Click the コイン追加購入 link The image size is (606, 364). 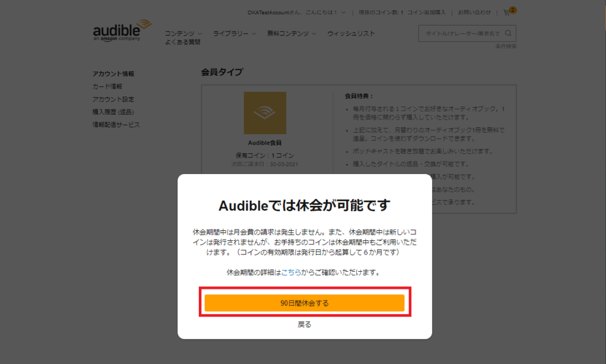pyautogui.click(x=426, y=12)
